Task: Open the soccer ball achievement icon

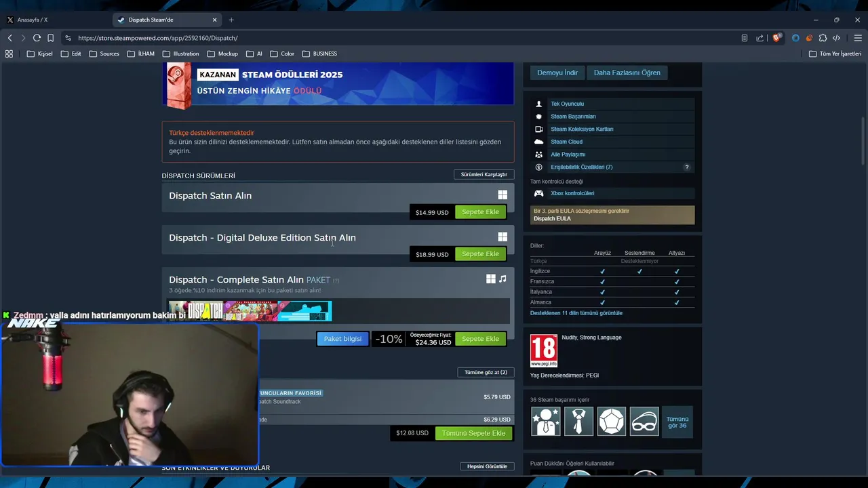Action: (611, 421)
